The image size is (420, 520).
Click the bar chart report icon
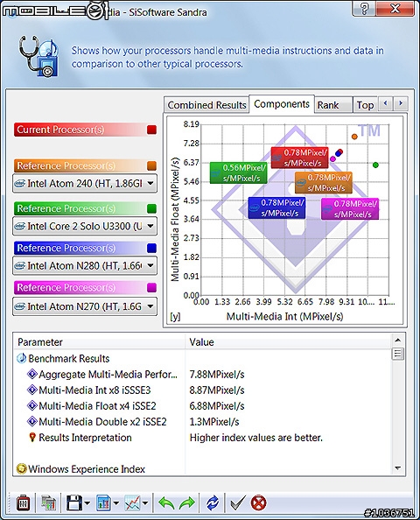(103, 503)
